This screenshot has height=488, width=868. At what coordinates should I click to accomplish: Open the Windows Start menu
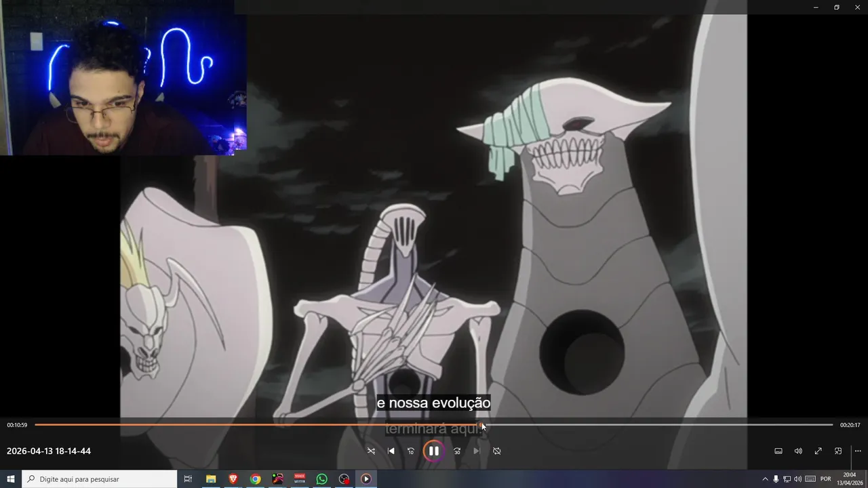[11, 479]
